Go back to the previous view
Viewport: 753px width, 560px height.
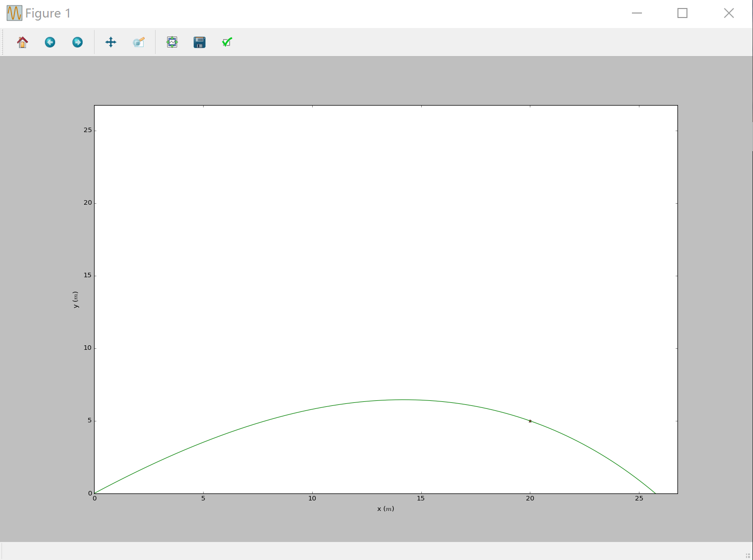coord(50,42)
